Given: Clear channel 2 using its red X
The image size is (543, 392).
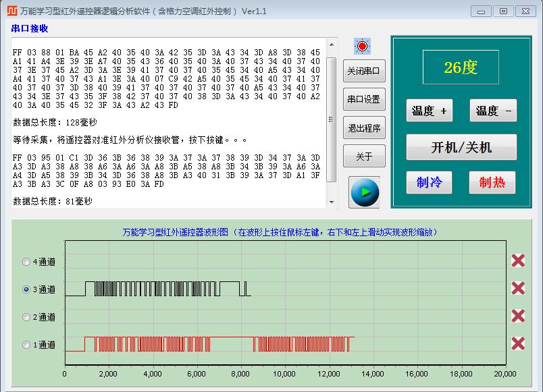Looking at the screenshot, I should [518, 316].
